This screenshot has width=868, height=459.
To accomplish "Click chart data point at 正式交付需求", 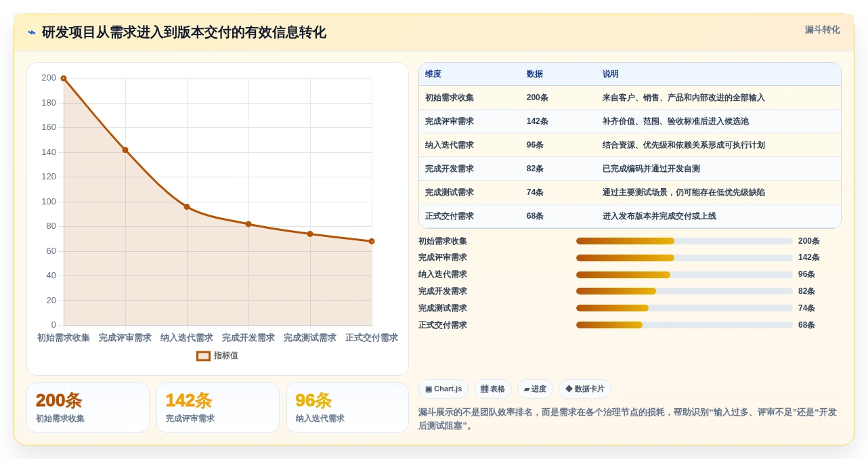I will 372,241.
